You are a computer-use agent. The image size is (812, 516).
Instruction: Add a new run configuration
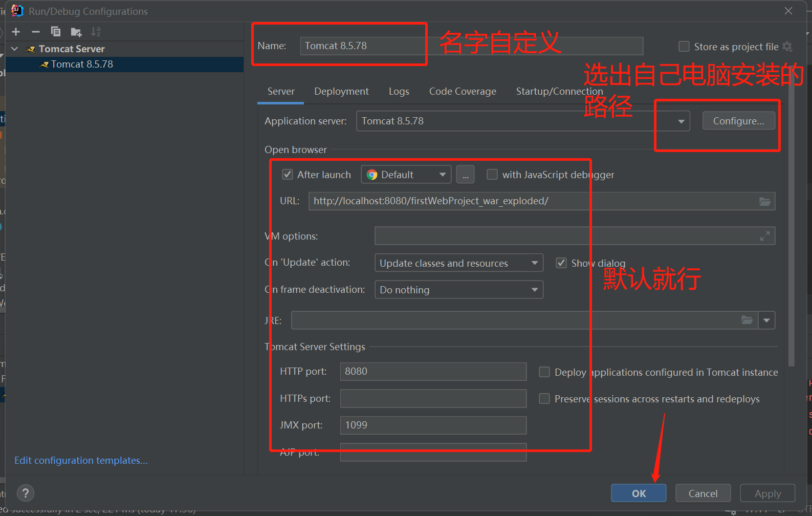(x=16, y=32)
